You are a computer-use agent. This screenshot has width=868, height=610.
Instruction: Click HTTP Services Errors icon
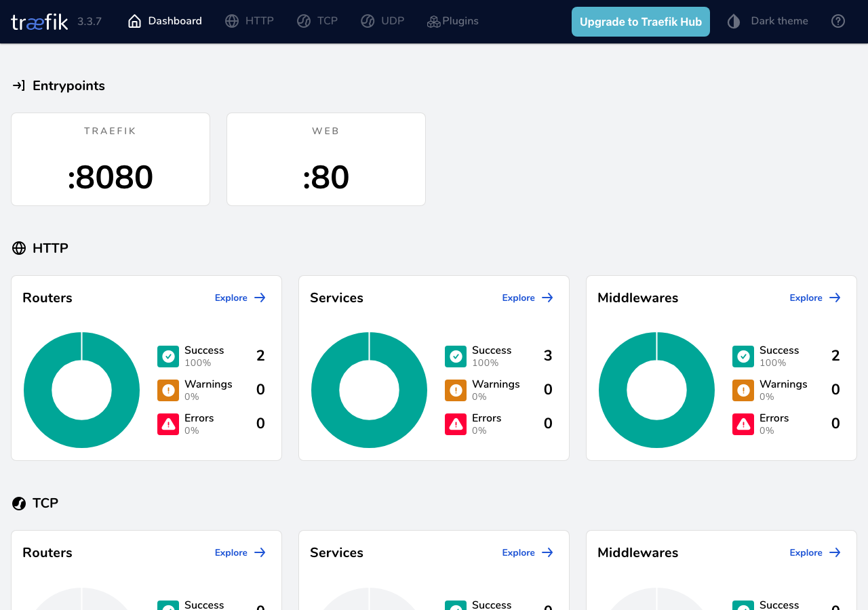point(456,424)
